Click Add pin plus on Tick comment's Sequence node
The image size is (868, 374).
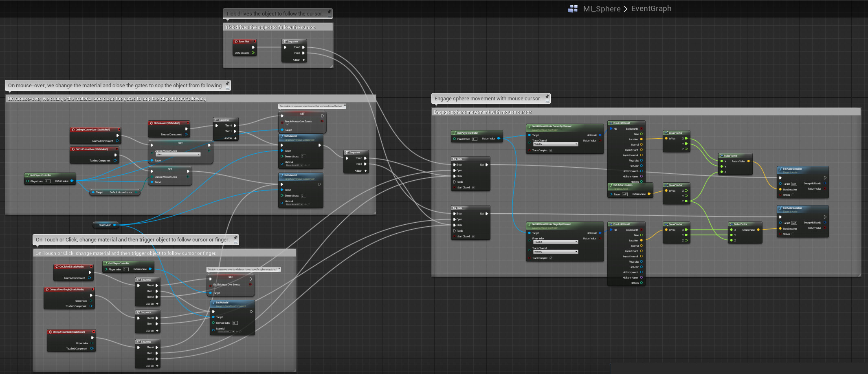[x=303, y=60]
